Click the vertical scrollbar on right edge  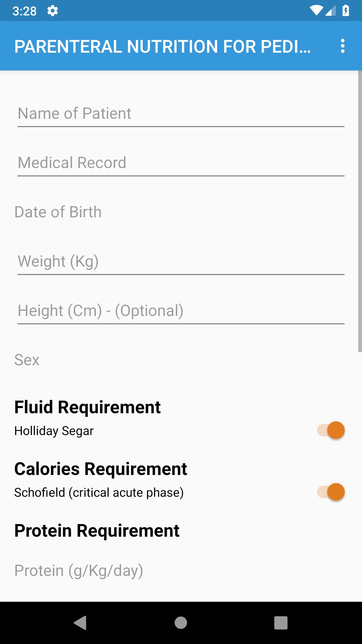tap(360, 211)
